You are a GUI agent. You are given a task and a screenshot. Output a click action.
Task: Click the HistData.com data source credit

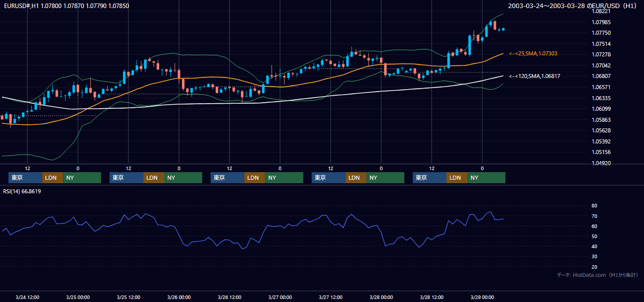pos(598,275)
